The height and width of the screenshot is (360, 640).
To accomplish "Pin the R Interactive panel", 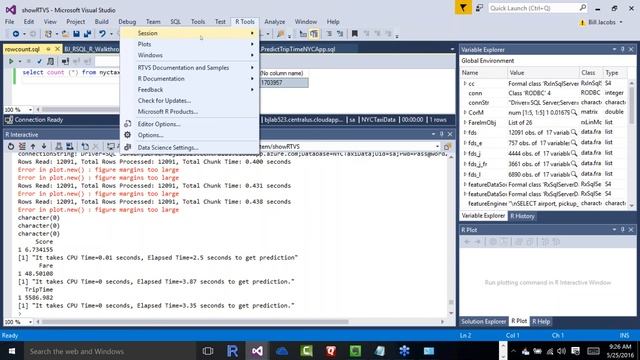I will (x=442, y=134).
